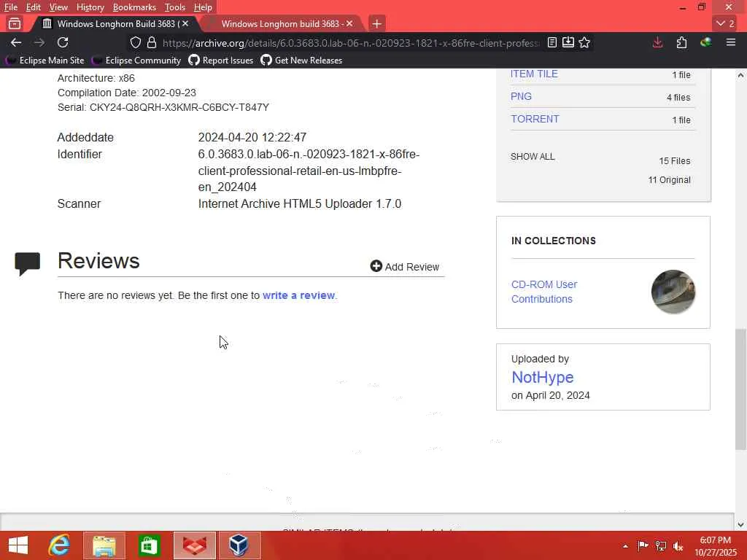This screenshot has width=747, height=560.
Task: Open the File menu
Action: pyautogui.click(x=11, y=7)
